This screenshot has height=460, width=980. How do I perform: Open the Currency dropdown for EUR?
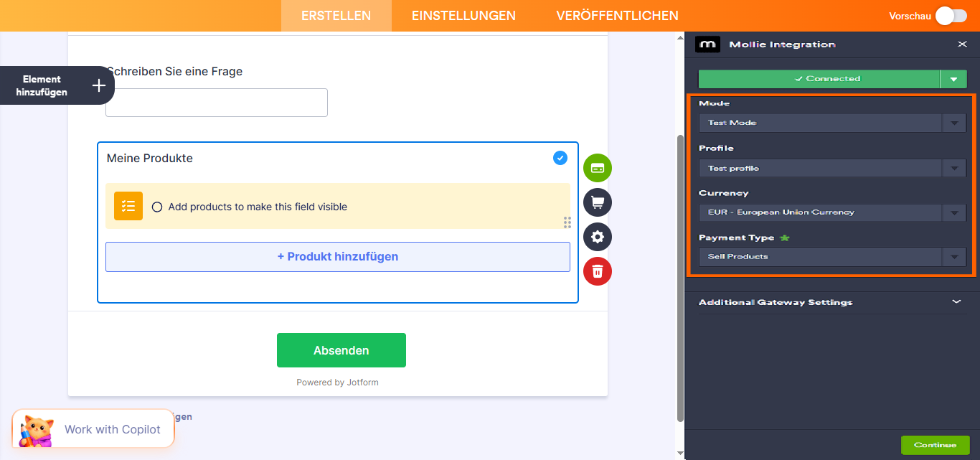tap(831, 212)
